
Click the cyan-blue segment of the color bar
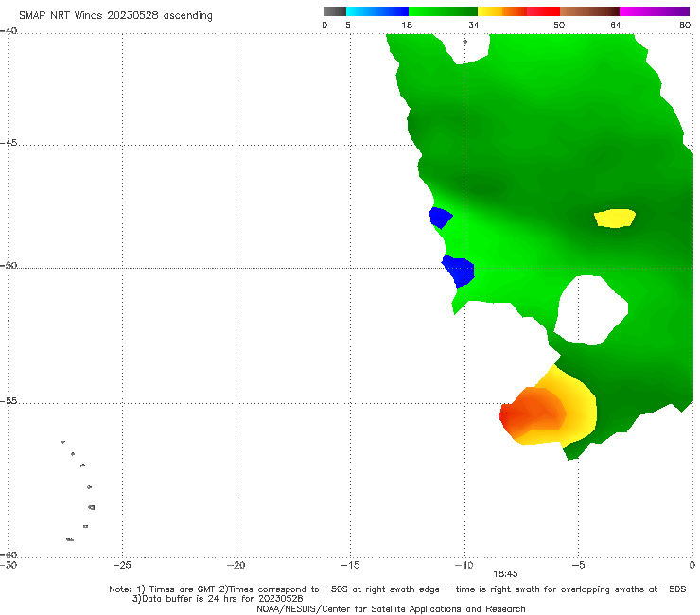tap(377, 11)
